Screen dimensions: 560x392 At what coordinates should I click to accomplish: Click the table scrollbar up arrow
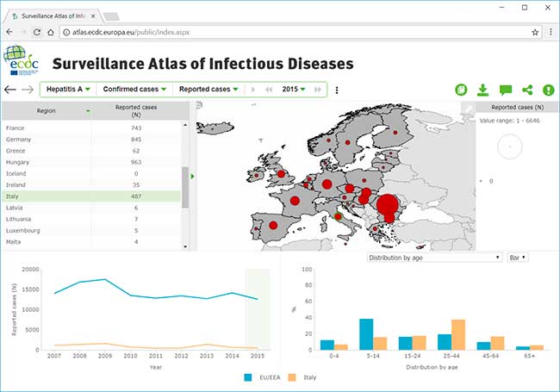[x=185, y=125]
